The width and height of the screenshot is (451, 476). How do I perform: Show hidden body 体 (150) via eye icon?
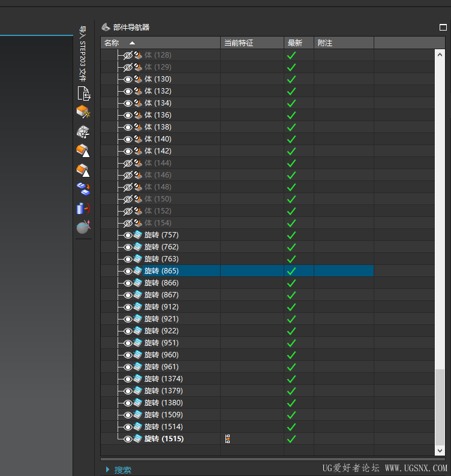[128, 199]
